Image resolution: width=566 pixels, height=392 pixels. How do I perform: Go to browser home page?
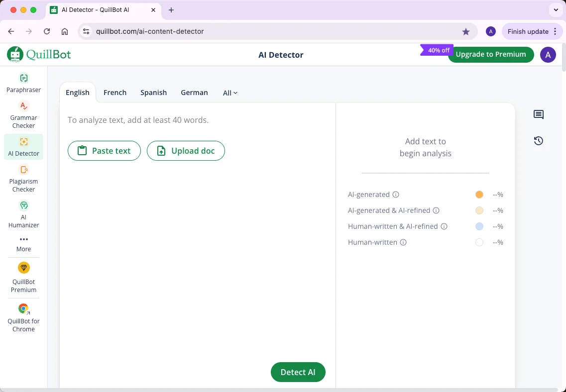click(65, 31)
